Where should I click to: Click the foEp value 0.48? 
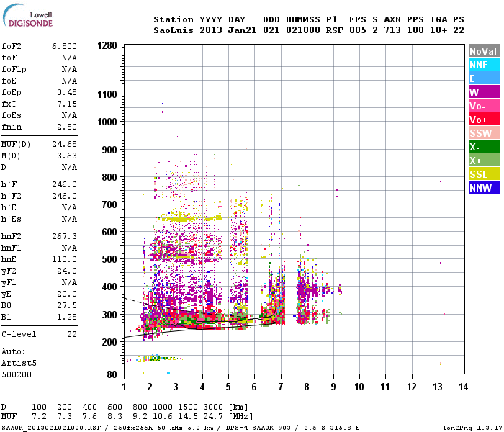pos(67,92)
